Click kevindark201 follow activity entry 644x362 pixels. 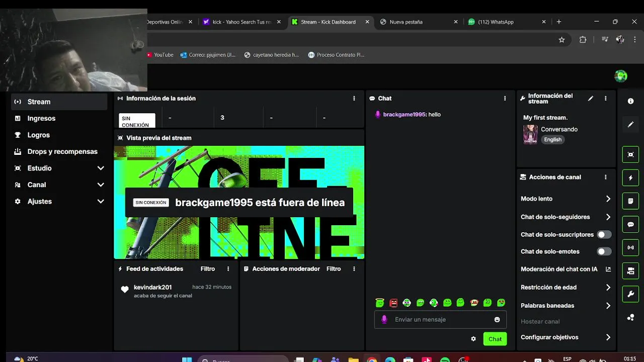click(176, 291)
